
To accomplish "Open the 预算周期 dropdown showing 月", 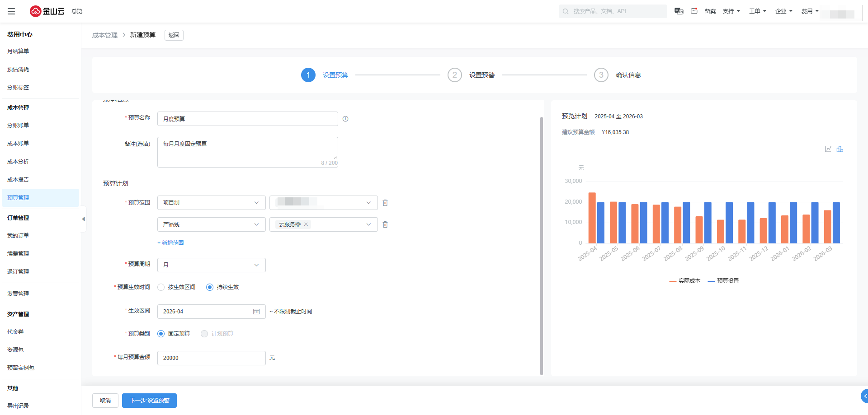I will click(x=212, y=265).
